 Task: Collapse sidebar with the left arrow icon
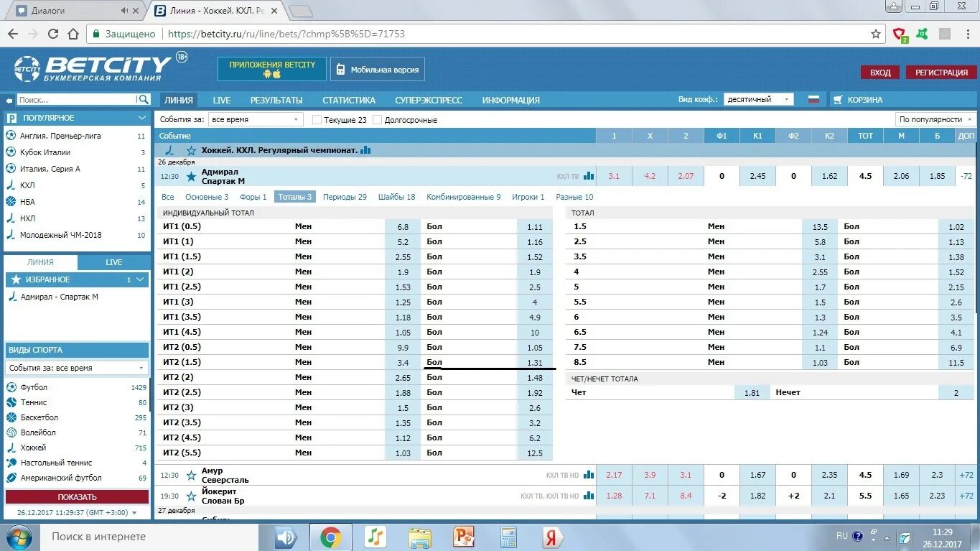(9, 100)
